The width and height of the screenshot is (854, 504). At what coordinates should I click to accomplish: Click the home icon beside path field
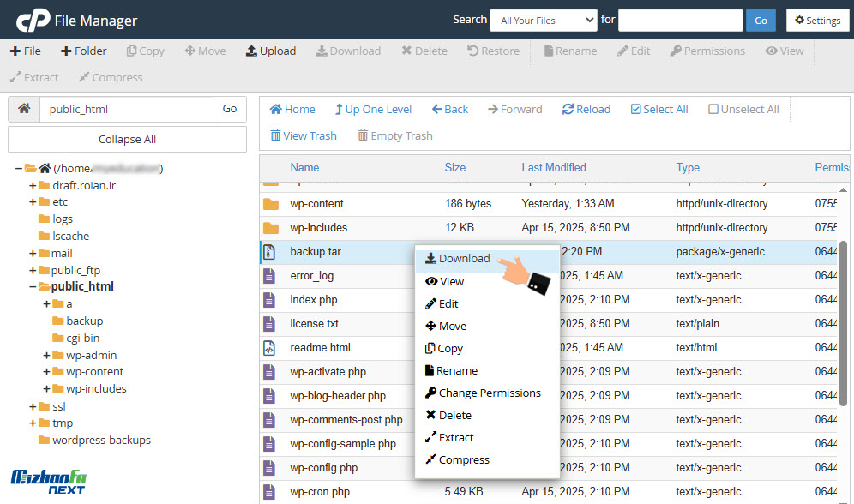pyautogui.click(x=24, y=109)
